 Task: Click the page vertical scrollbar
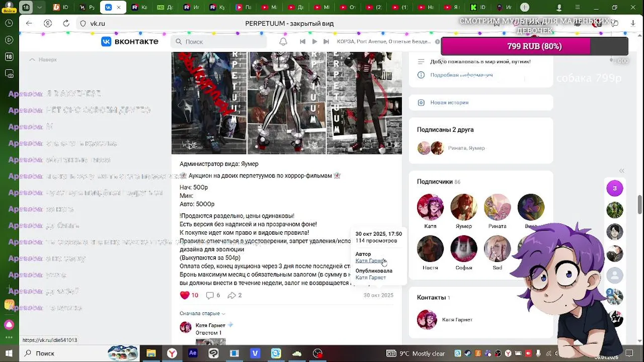pyautogui.click(x=640, y=204)
